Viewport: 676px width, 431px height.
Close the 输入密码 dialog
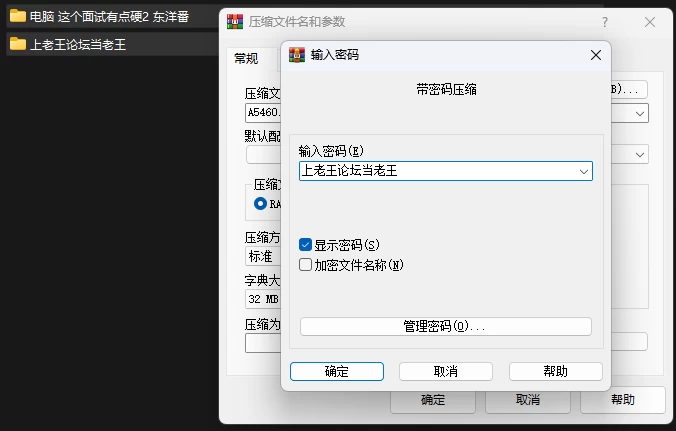(x=596, y=55)
